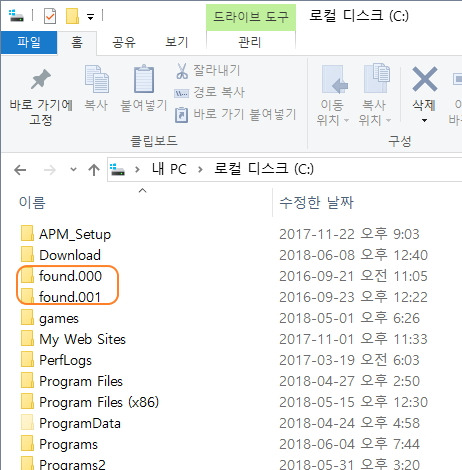Switch to the 공유 ribbon tab

(124, 42)
